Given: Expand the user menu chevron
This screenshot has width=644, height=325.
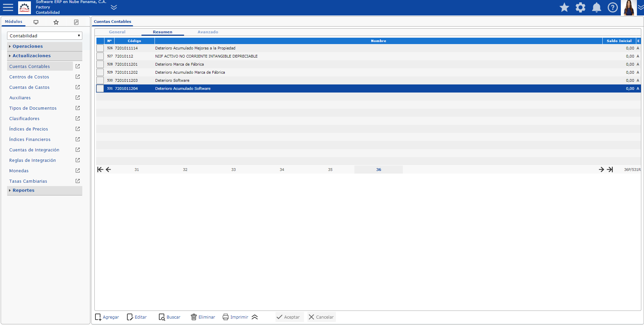Looking at the screenshot, I should (x=641, y=7).
